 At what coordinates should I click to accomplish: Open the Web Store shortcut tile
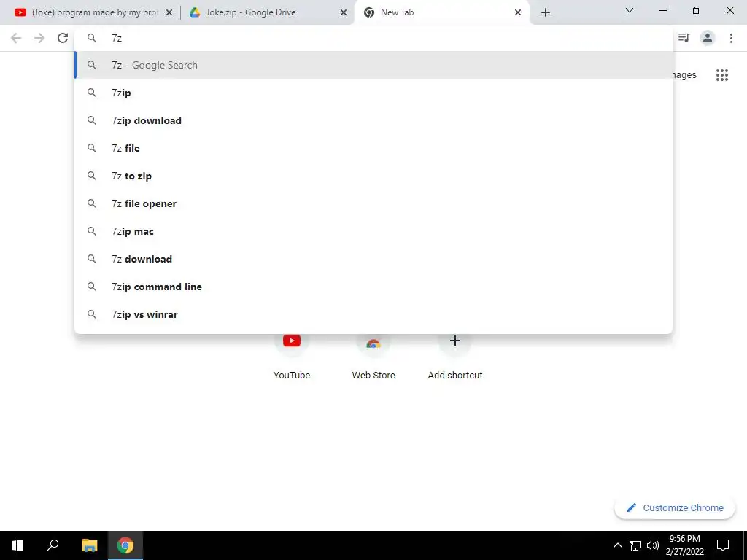coord(373,356)
